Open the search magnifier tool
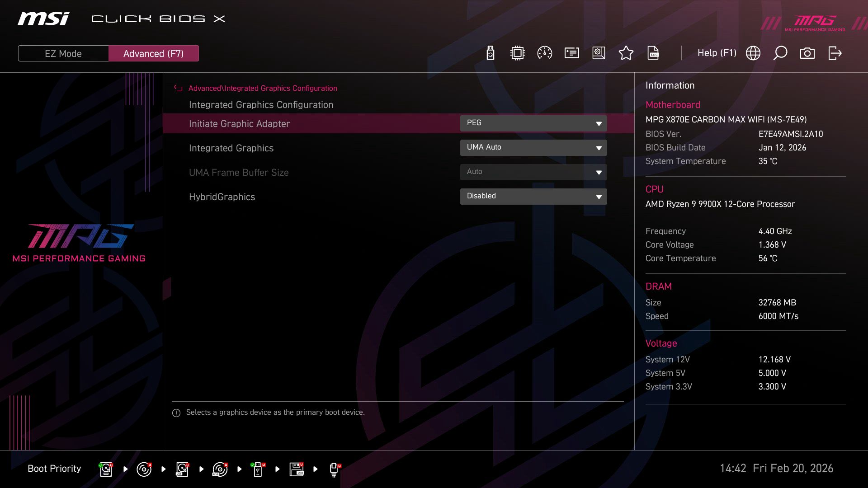This screenshot has height=488, width=868. 780,53
